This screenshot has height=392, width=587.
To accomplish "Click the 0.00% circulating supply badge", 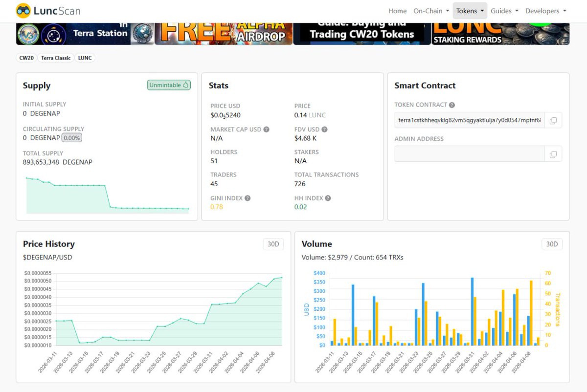I will pyautogui.click(x=72, y=138).
